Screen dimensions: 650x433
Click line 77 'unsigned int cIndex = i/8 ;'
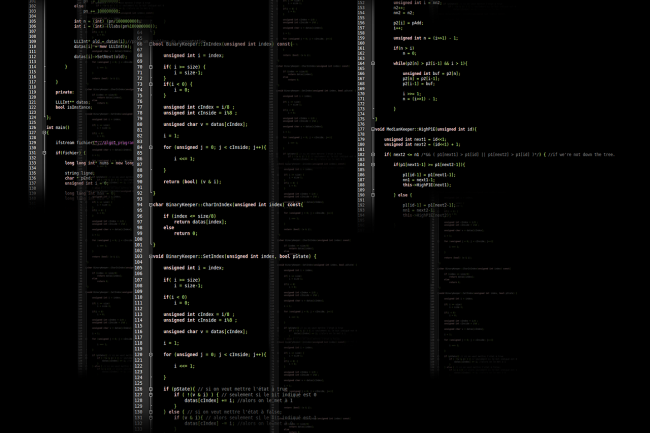199,107
